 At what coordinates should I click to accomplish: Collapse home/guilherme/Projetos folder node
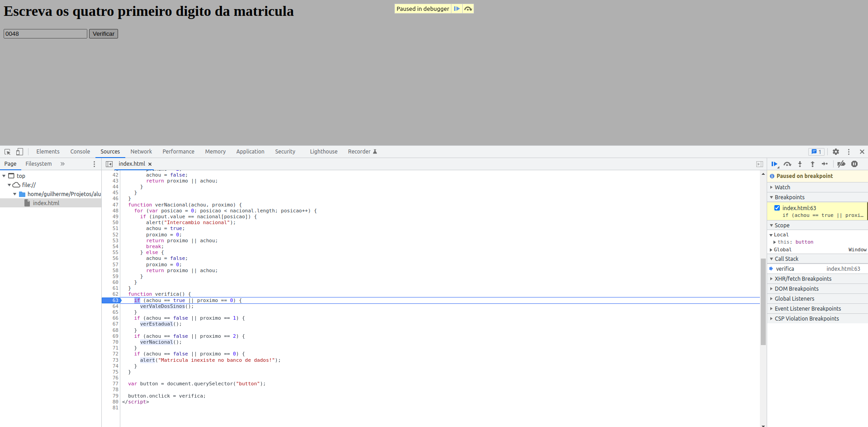14,194
